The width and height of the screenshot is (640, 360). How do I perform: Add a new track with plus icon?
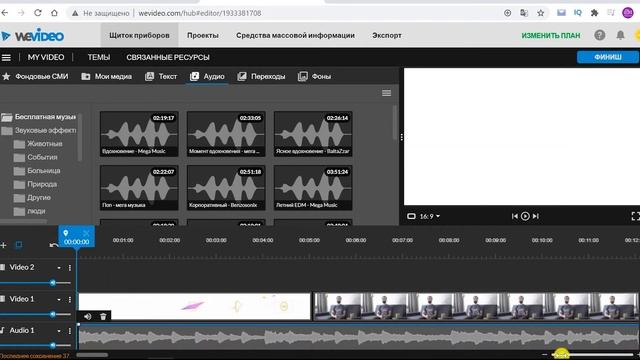(3, 245)
